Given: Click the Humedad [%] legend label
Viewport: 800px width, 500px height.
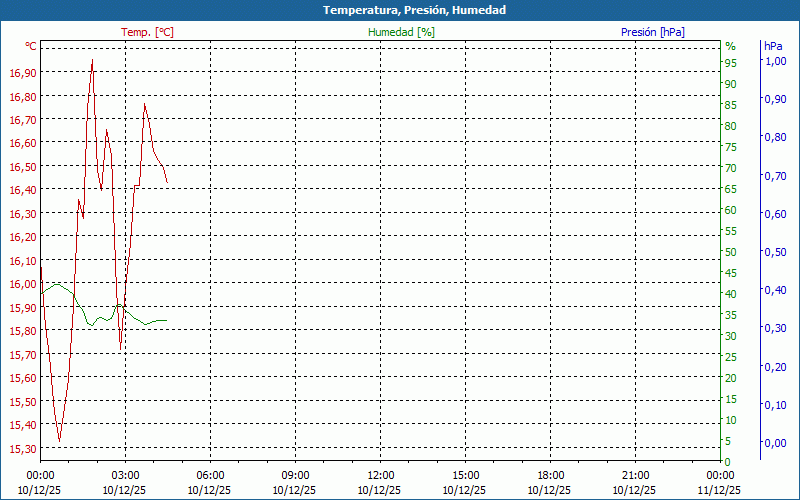Looking at the screenshot, I should click(x=401, y=32).
